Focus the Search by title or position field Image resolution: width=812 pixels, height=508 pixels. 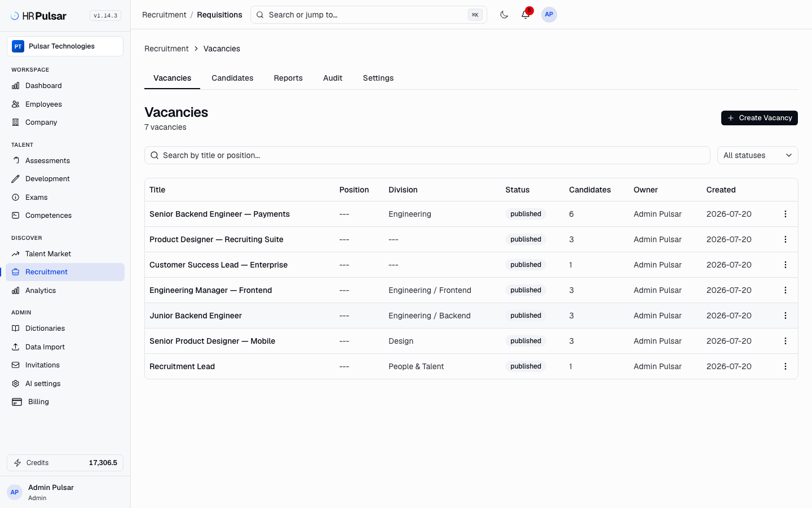(x=427, y=155)
